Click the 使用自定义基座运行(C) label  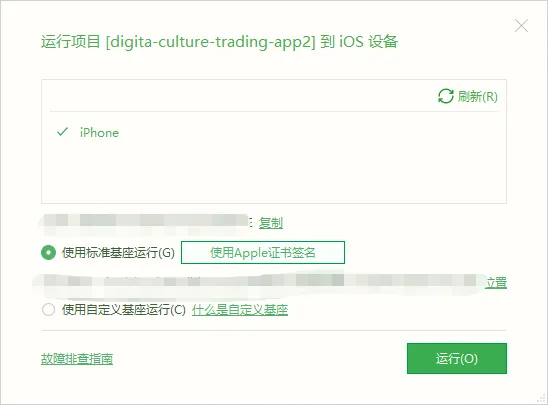(x=124, y=310)
